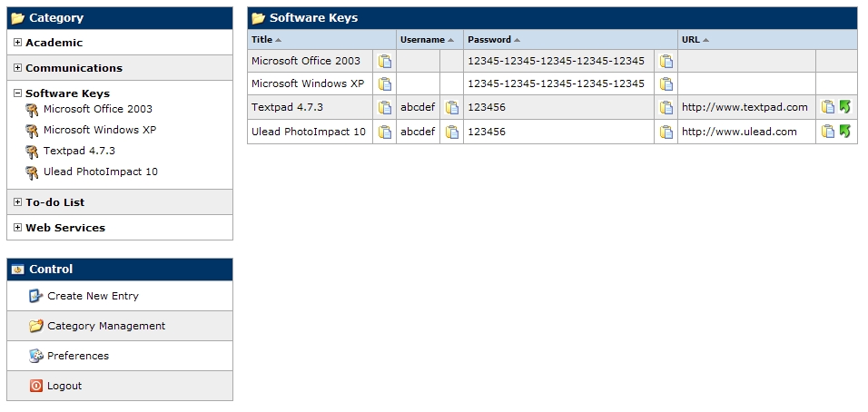This screenshot has height=412, width=868.
Task: Select Microsoft Office 2003 in the category tree
Action: tap(98, 109)
